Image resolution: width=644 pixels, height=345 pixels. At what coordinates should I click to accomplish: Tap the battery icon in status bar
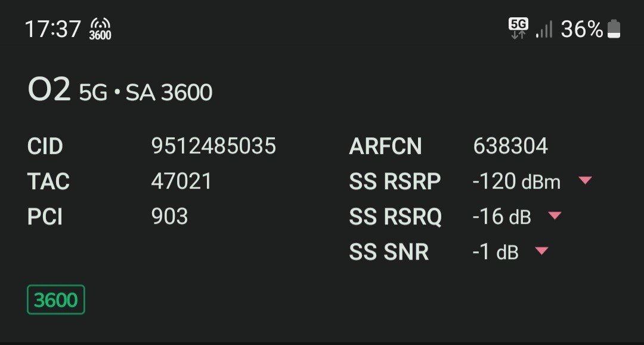(614, 29)
